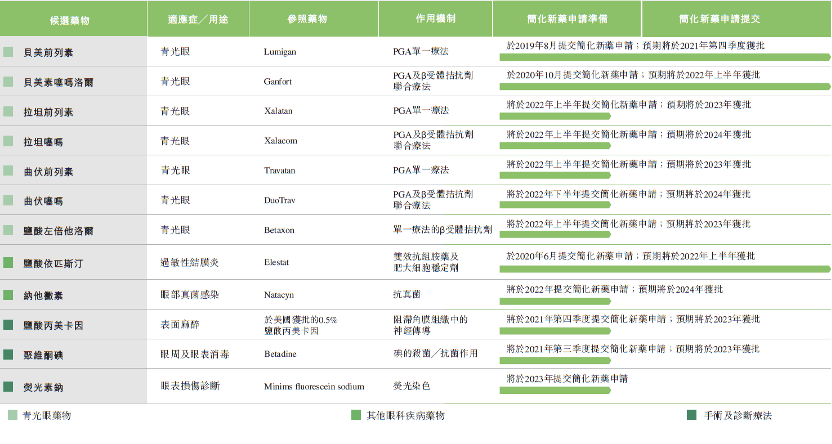
Task: Click reference drug Travatan
Action: 279,171
